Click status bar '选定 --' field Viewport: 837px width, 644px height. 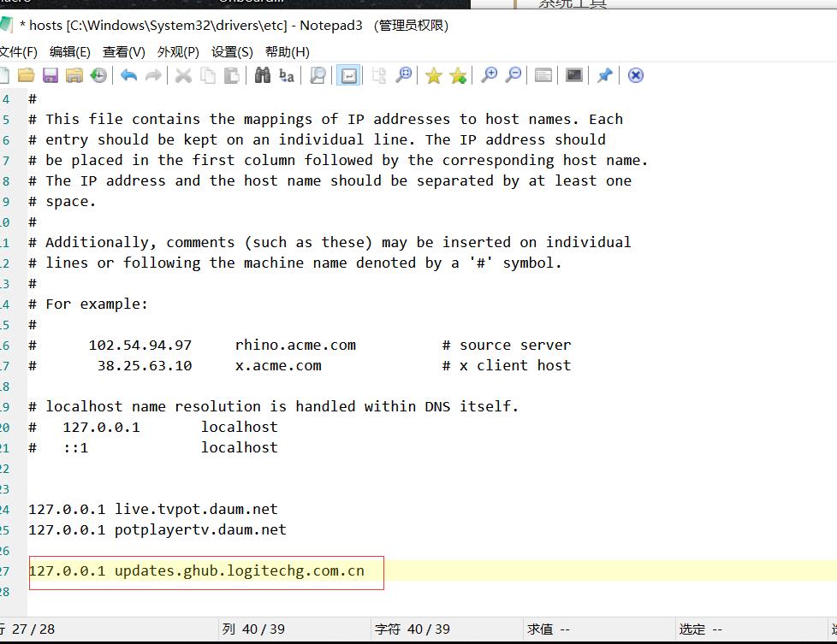click(700, 629)
